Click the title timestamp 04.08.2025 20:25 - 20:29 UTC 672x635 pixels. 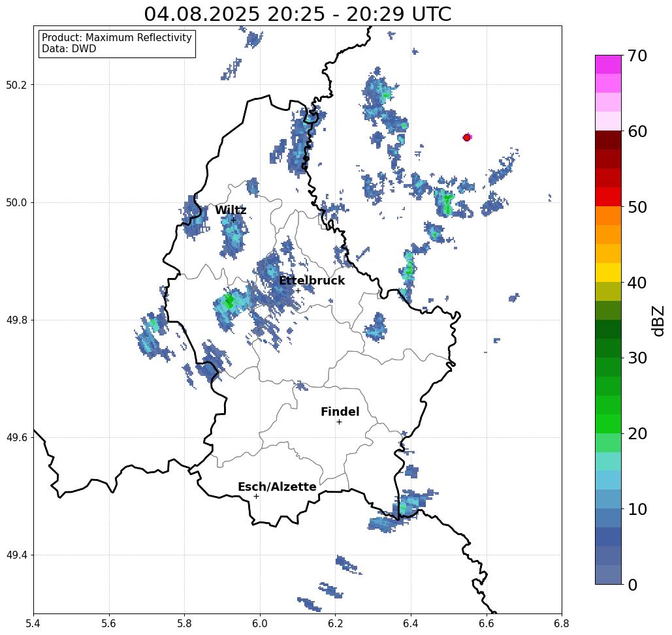click(x=297, y=14)
